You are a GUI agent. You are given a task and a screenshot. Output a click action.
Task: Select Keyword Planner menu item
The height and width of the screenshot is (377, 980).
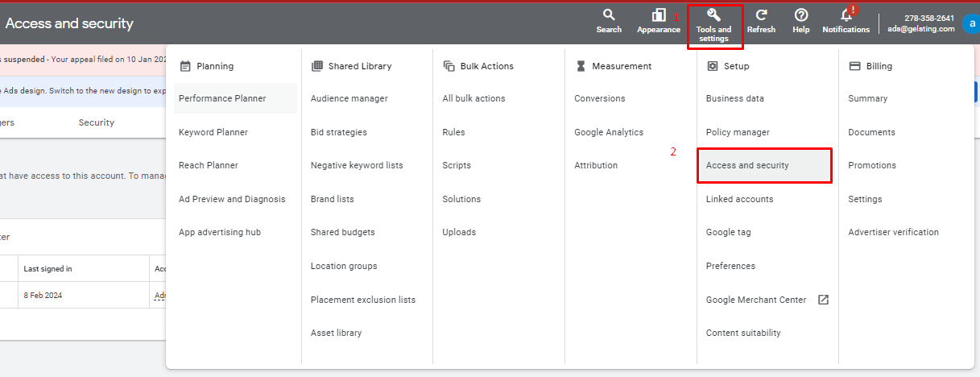213,132
